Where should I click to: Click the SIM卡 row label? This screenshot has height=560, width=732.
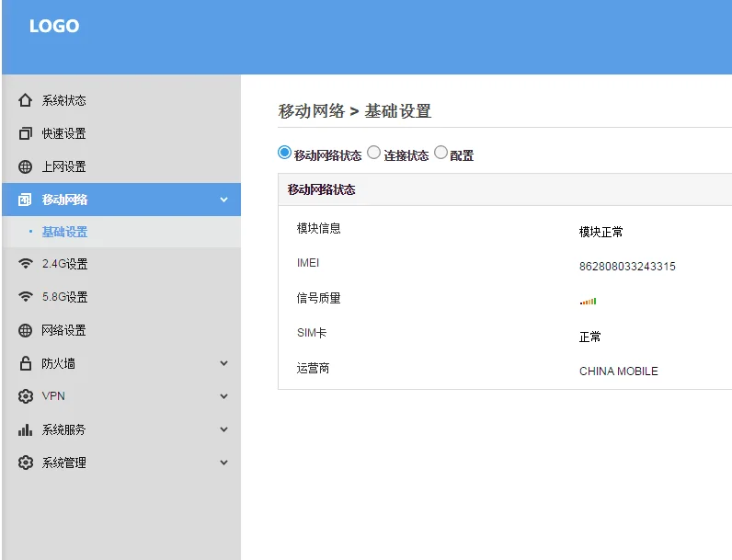tap(312, 333)
